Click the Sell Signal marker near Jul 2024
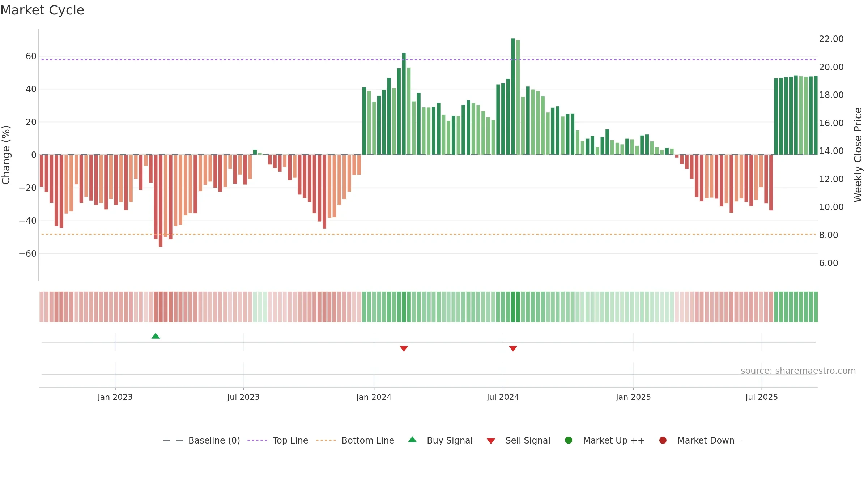 pyautogui.click(x=513, y=348)
